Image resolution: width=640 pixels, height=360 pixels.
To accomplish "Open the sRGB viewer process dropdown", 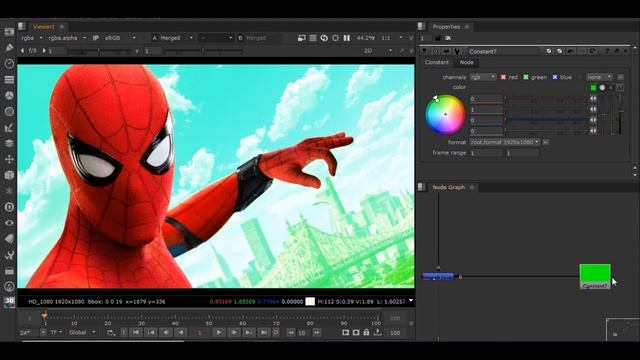I will 120,38.
